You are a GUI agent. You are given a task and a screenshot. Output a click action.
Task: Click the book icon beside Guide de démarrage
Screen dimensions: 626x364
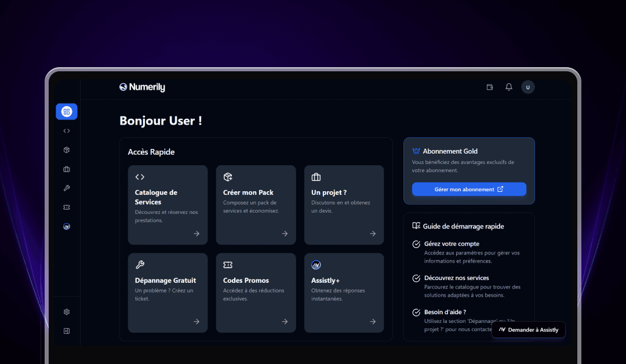[x=416, y=226]
